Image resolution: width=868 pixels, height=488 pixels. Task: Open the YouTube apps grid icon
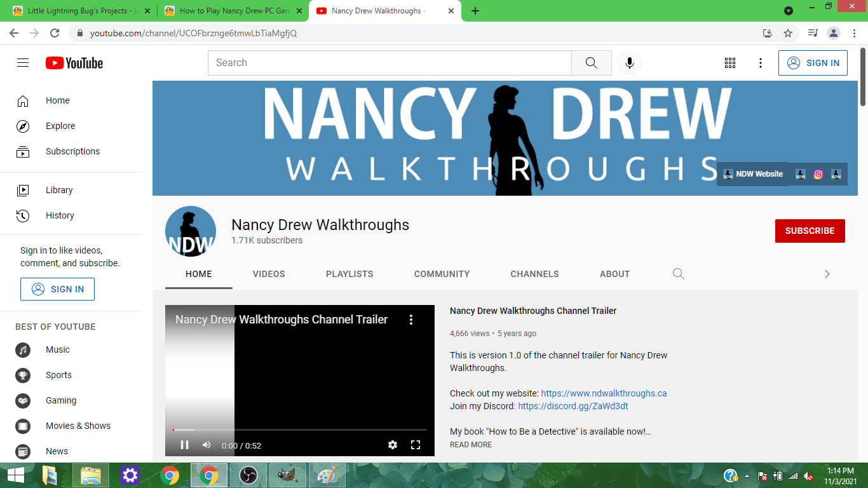click(730, 63)
